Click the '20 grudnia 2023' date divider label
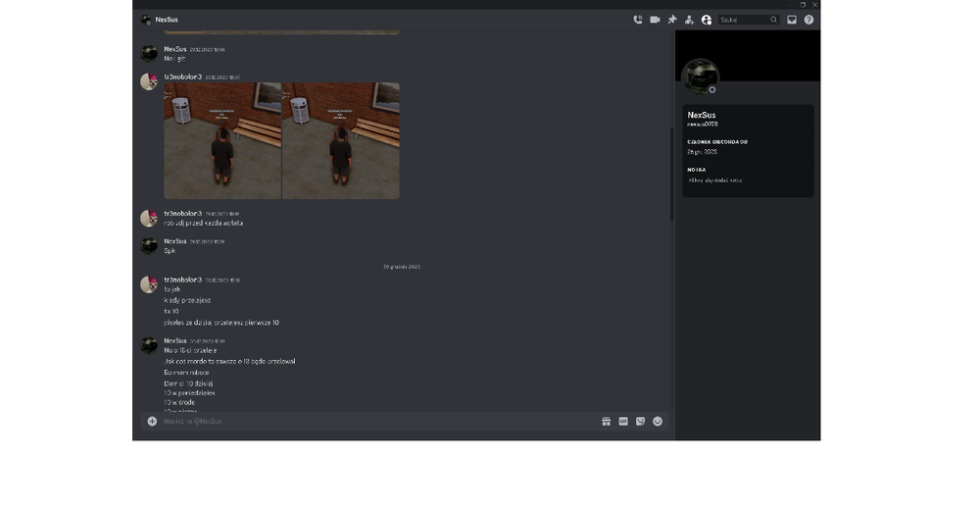980x511 pixels. pos(401,267)
